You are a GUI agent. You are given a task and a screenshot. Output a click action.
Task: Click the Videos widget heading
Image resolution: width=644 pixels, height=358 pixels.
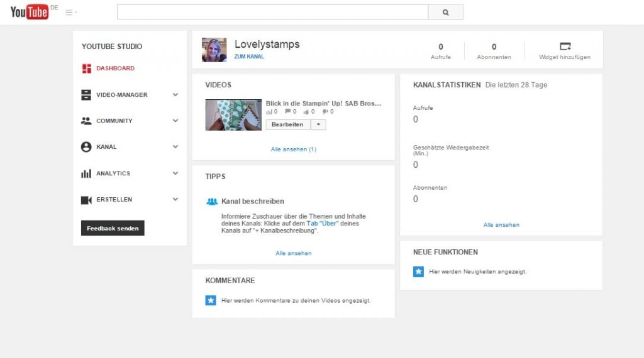218,85
